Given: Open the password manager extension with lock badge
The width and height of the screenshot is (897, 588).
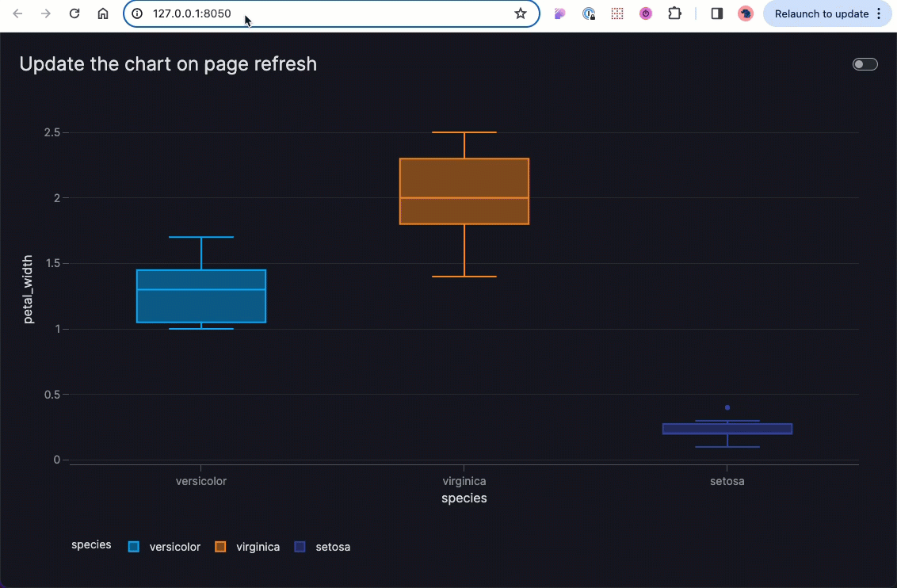Looking at the screenshot, I should tap(589, 13).
